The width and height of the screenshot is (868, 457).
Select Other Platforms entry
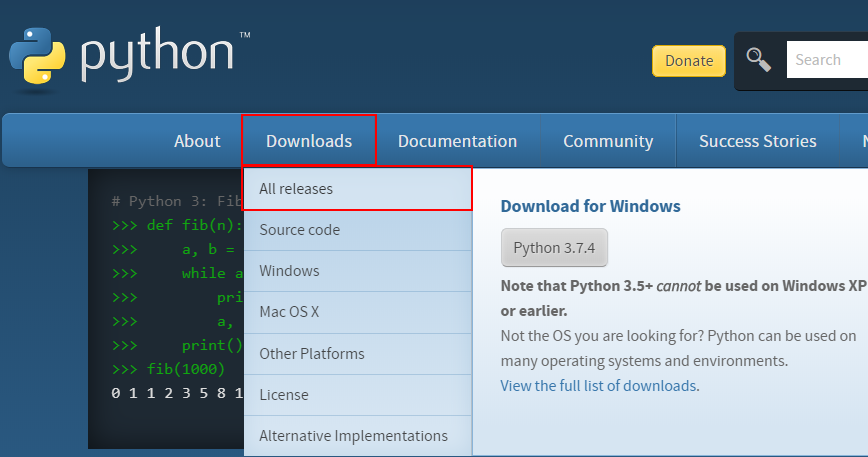tap(358, 354)
